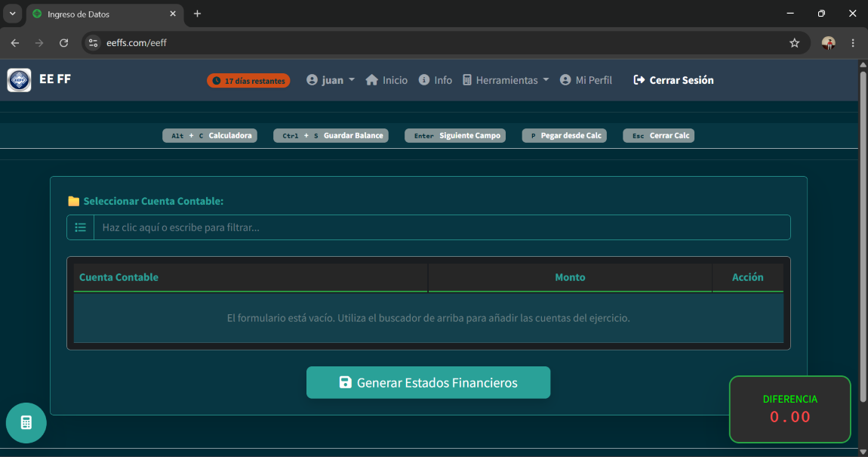868x457 pixels.
Task: Click the 'El formulario está vacío' message
Action: tap(429, 318)
